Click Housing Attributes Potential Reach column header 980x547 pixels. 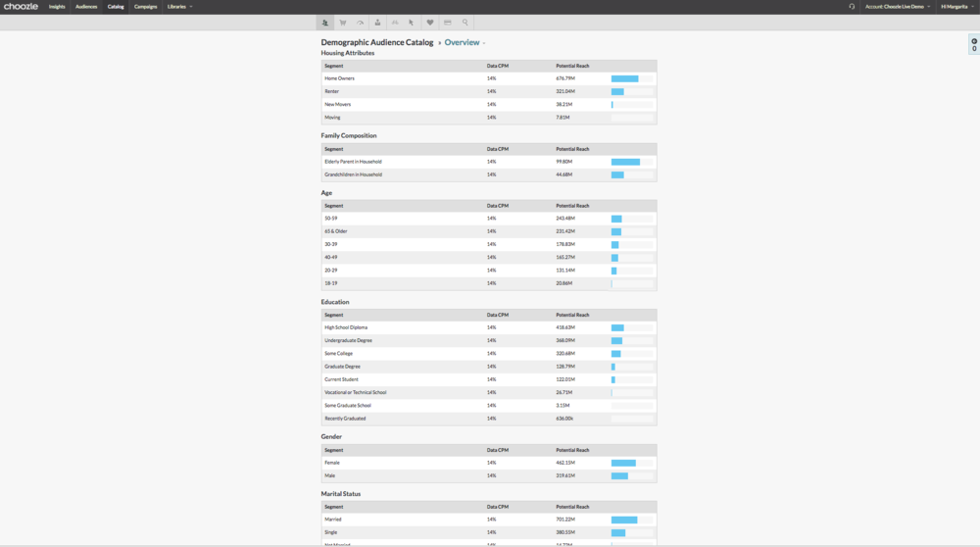(x=572, y=67)
